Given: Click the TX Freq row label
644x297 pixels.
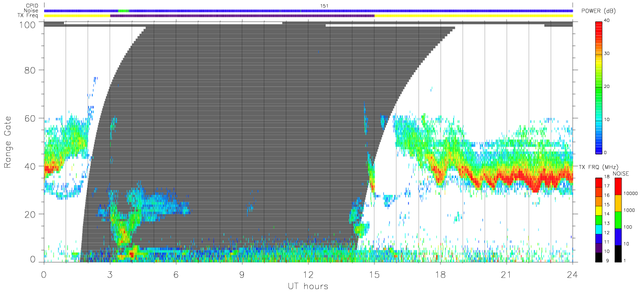Looking at the screenshot, I should [x=28, y=16].
